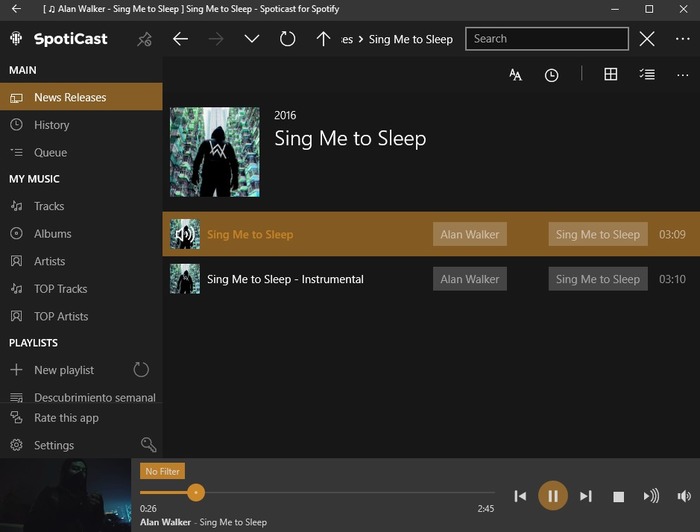
Task: Open History in the sidebar
Action: point(52,125)
